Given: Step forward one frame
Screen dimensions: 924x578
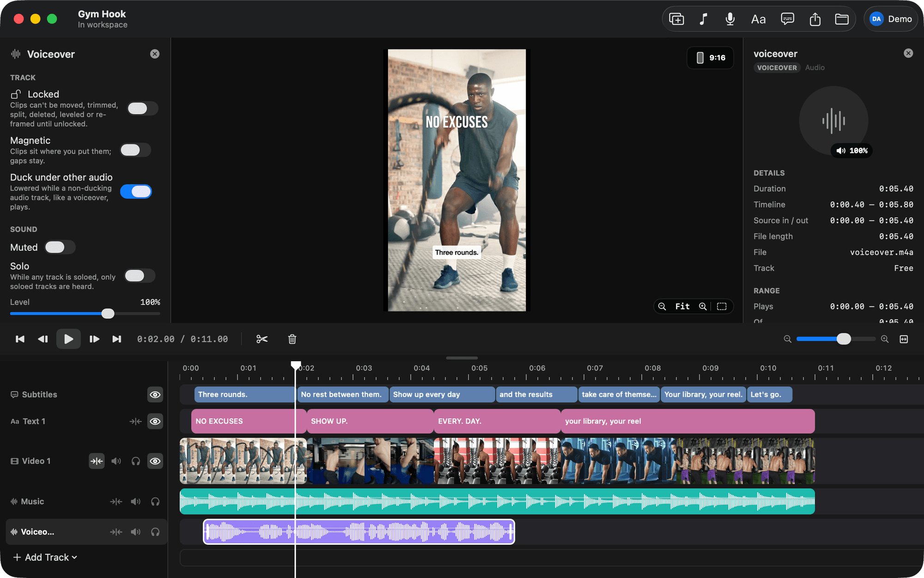Looking at the screenshot, I should pos(94,339).
